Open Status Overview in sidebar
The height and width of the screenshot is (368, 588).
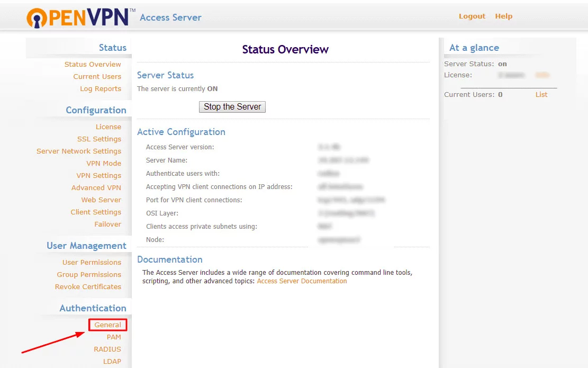(x=93, y=64)
